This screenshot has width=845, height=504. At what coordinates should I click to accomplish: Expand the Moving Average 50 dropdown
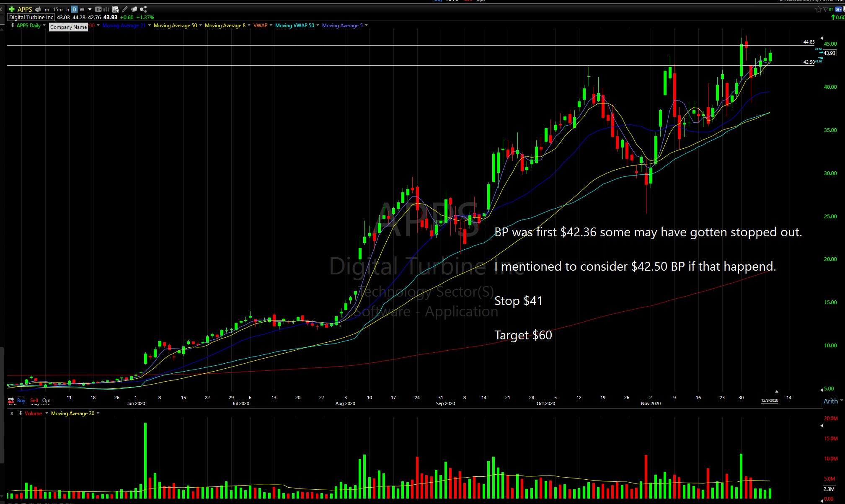[x=201, y=25]
